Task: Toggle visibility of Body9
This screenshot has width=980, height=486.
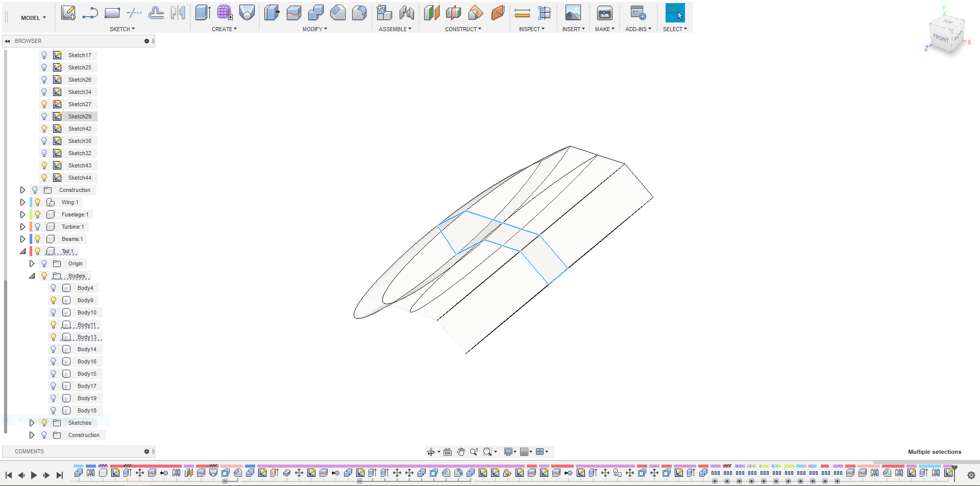Action: (x=53, y=300)
